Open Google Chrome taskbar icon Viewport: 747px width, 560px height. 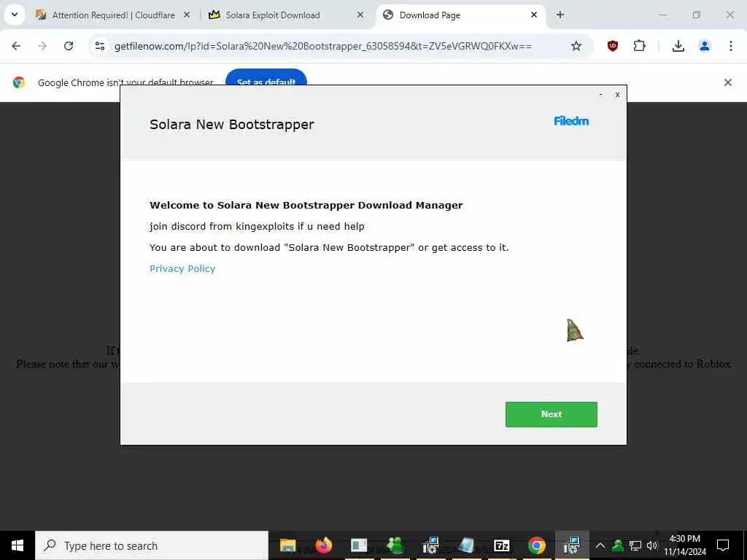[x=537, y=545]
